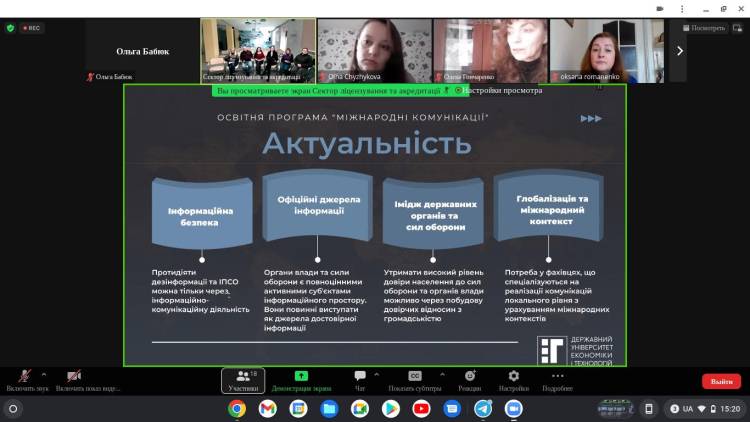
Task: Open Реакции reactions menu
Action: [x=469, y=380]
